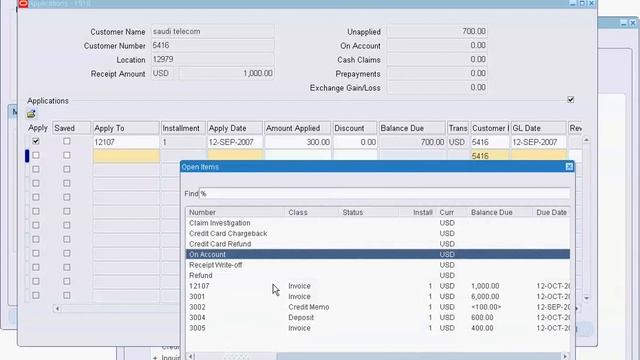Select Refund item in list

pyautogui.click(x=378, y=276)
